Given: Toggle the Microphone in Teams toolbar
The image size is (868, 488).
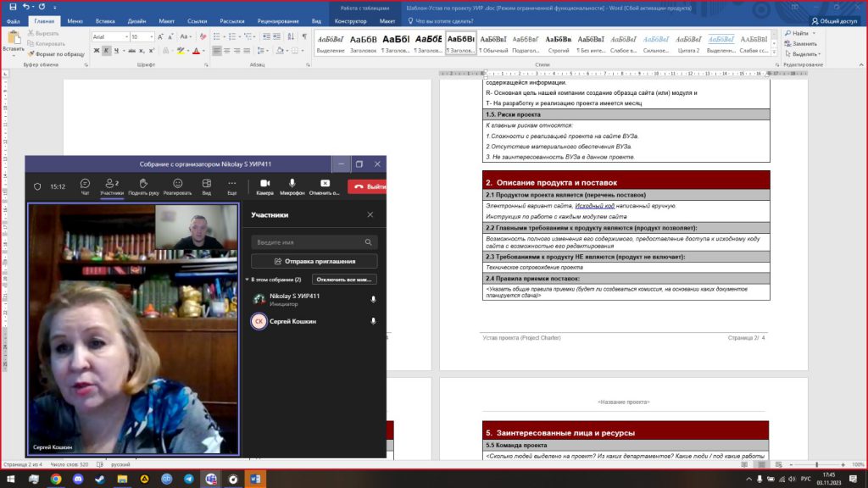Looking at the screenshot, I should click(x=292, y=186).
